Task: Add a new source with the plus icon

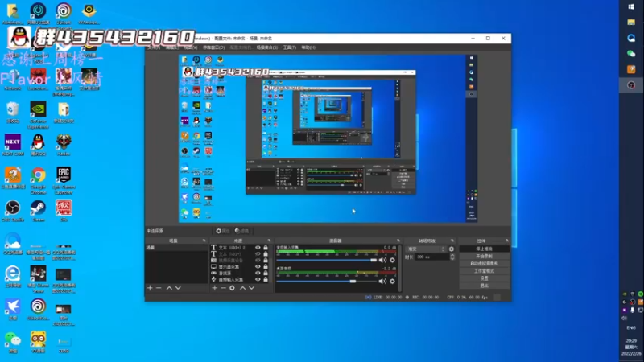Action: (214, 288)
